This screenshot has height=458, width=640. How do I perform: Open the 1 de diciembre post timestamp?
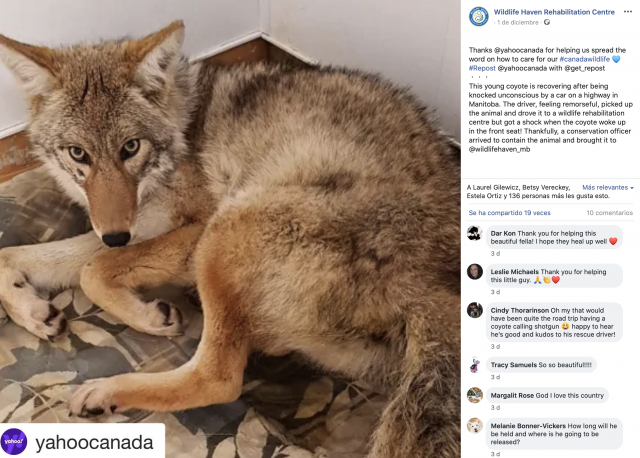pyautogui.click(x=518, y=22)
